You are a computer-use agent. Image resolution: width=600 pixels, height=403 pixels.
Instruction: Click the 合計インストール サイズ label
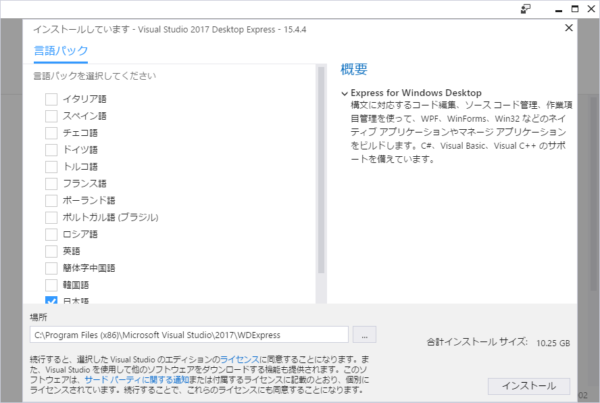[477, 342]
